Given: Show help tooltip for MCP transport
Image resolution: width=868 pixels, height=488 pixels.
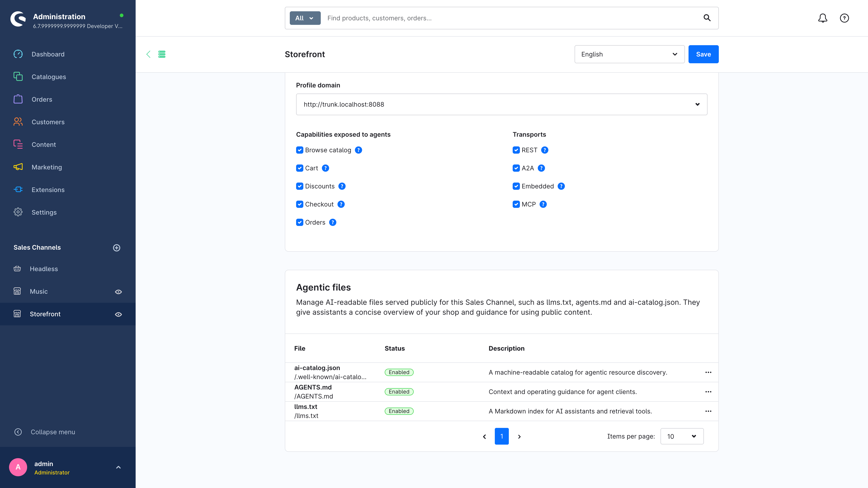Looking at the screenshot, I should point(543,204).
